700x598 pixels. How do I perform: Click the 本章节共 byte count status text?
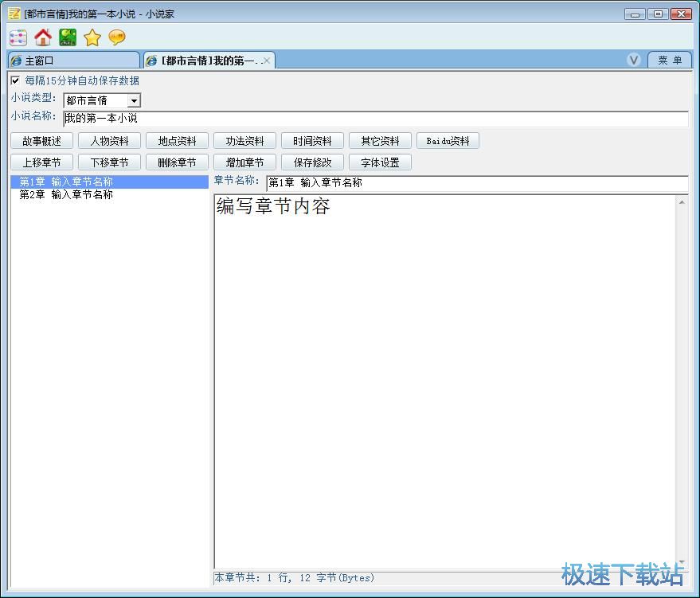pos(295,578)
